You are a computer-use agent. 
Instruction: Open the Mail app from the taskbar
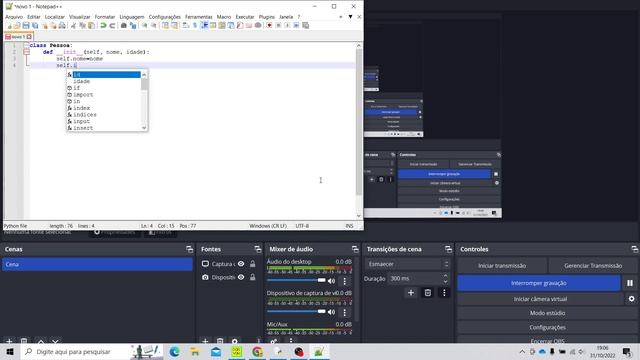point(216,351)
